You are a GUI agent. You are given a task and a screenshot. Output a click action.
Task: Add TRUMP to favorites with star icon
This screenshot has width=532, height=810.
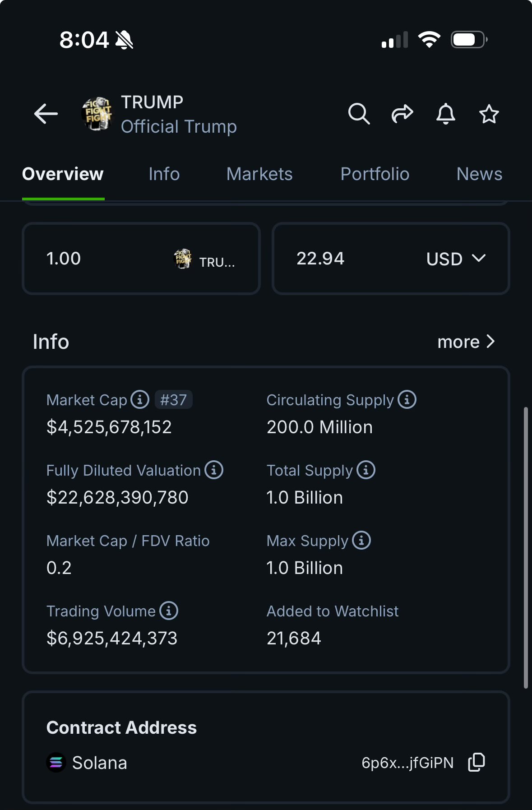[x=489, y=114]
